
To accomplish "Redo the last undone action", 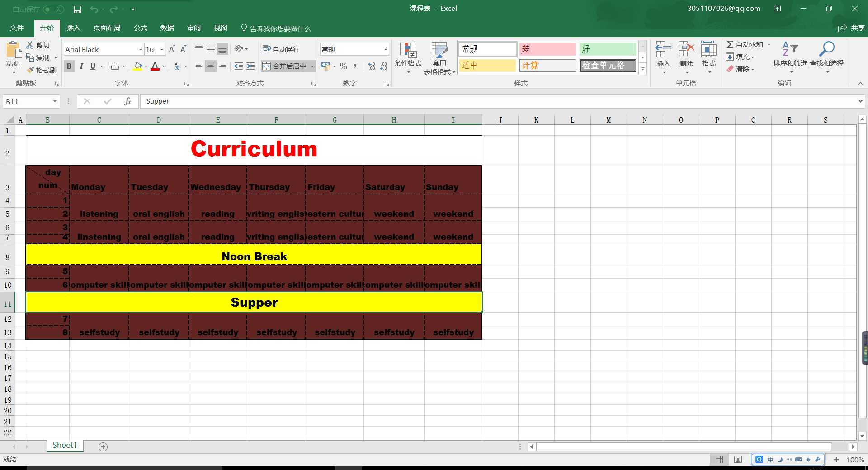I will pyautogui.click(x=113, y=9).
